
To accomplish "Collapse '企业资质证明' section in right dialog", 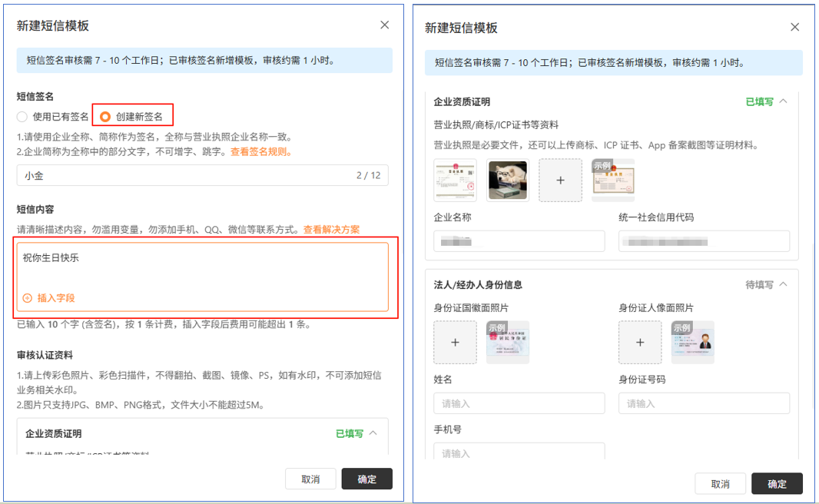I will (784, 101).
